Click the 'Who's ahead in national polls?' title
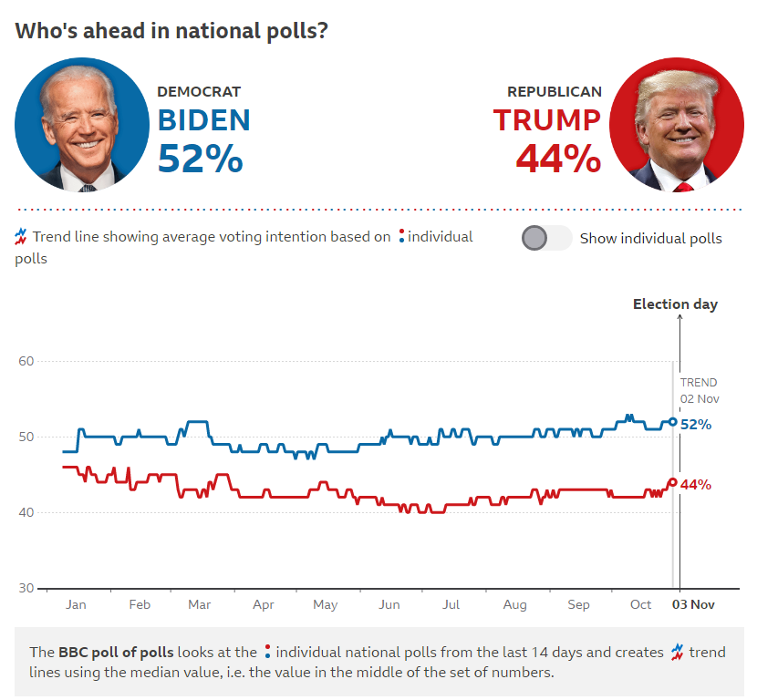This screenshot has width=778, height=700. tap(171, 31)
